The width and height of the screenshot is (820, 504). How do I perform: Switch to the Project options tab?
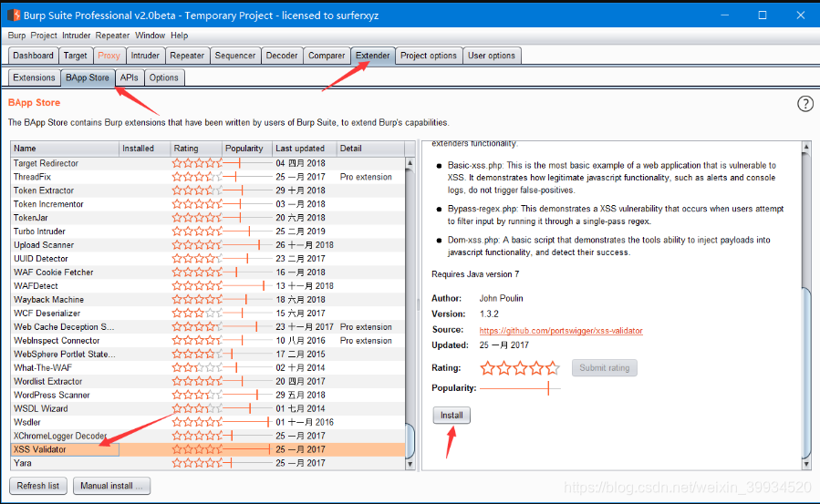point(429,56)
